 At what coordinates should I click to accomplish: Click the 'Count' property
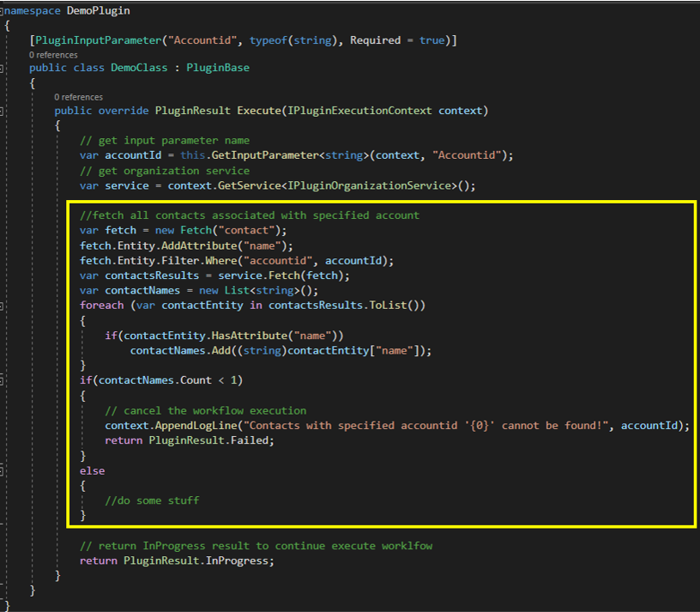click(196, 380)
